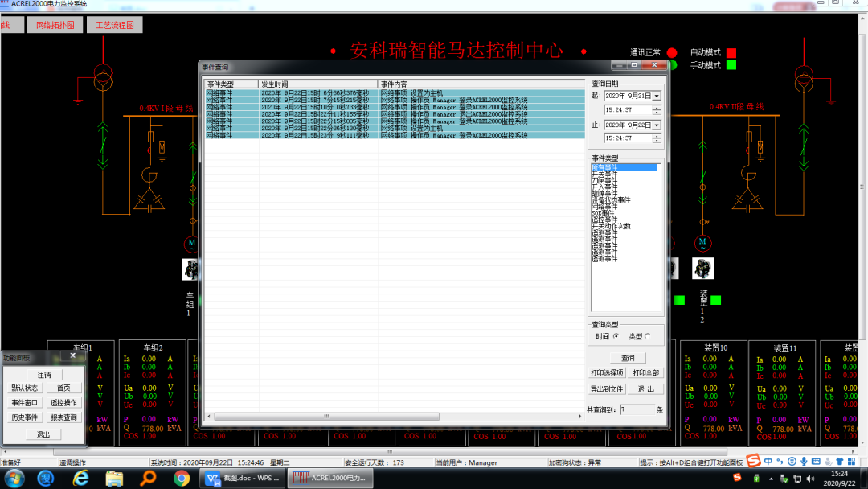Open Sogou soft keyboard icon
Viewport: 868px width, 489px height.
[816, 462]
